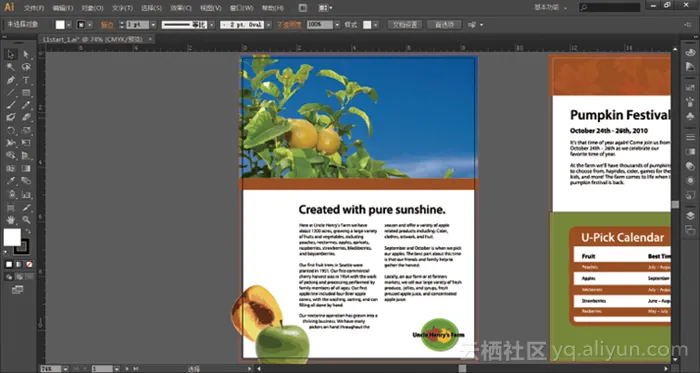Swap fill and stroke colors
The width and height of the screenshot is (700, 373).
[28, 231]
